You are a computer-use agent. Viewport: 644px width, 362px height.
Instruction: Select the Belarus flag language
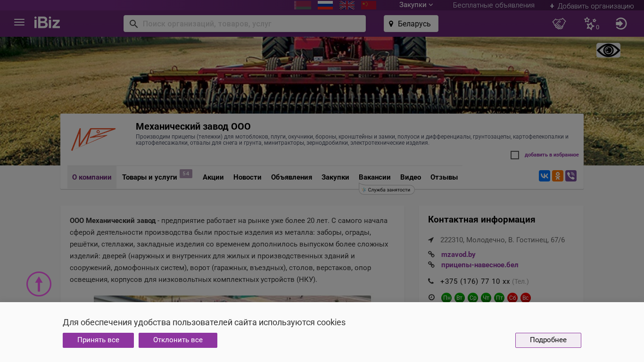[x=303, y=5]
